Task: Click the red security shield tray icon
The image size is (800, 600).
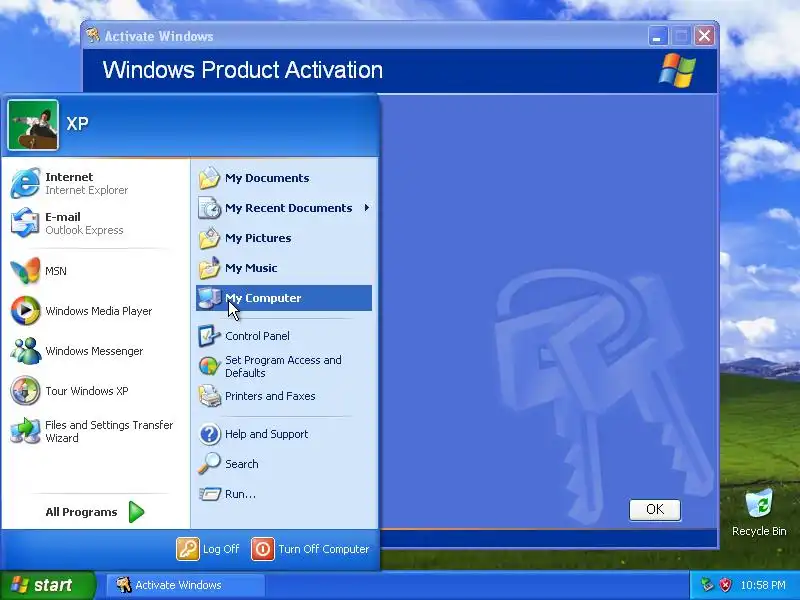Action: tap(725, 585)
